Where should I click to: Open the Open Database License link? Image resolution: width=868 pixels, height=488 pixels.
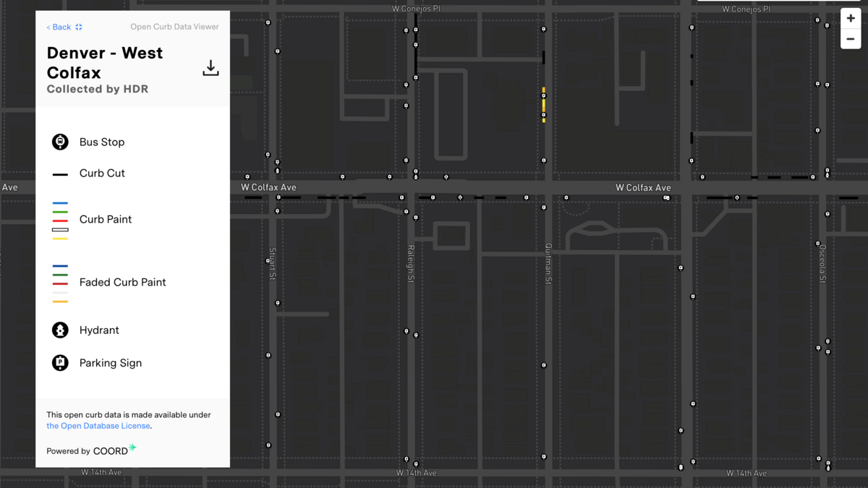[x=98, y=426]
